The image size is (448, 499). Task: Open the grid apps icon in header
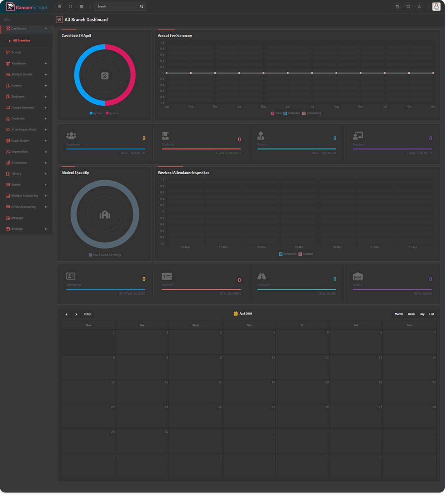coord(82,6)
